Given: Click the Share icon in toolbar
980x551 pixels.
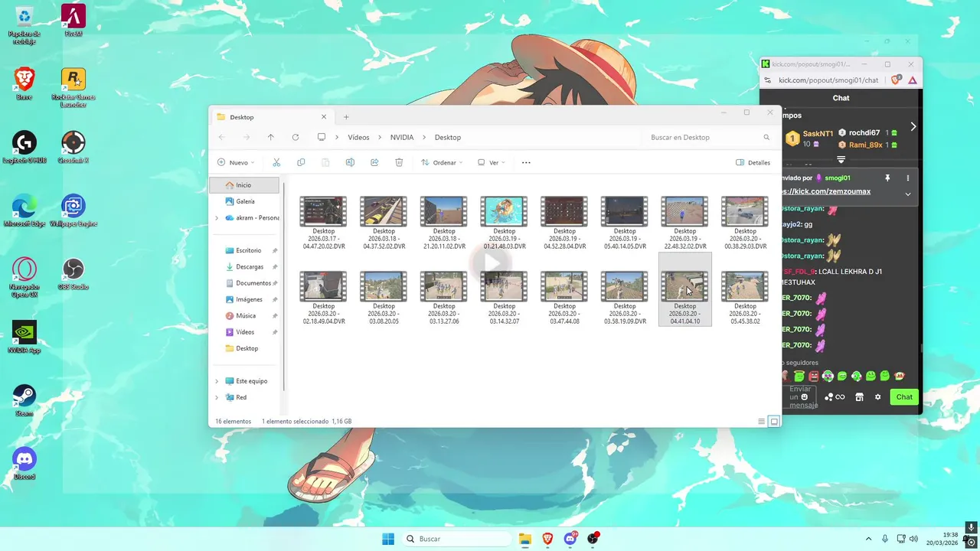Looking at the screenshot, I should (374, 162).
